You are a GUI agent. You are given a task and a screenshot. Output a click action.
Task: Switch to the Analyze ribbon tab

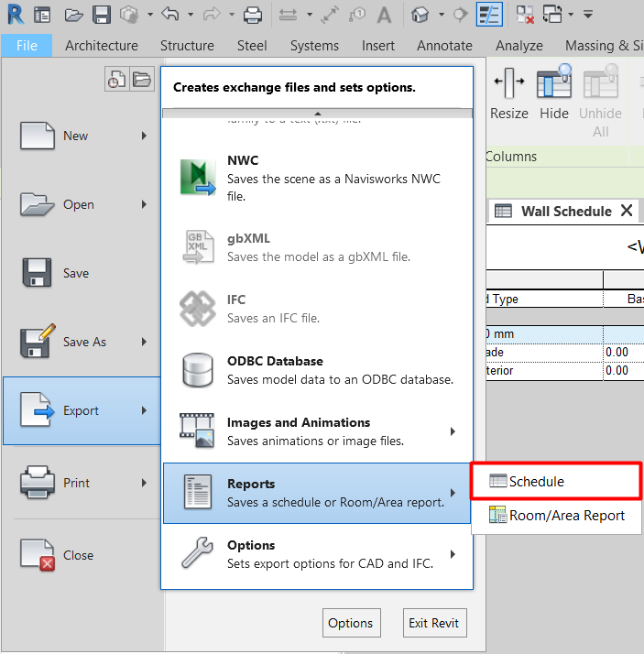pyautogui.click(x=519, y=45)
